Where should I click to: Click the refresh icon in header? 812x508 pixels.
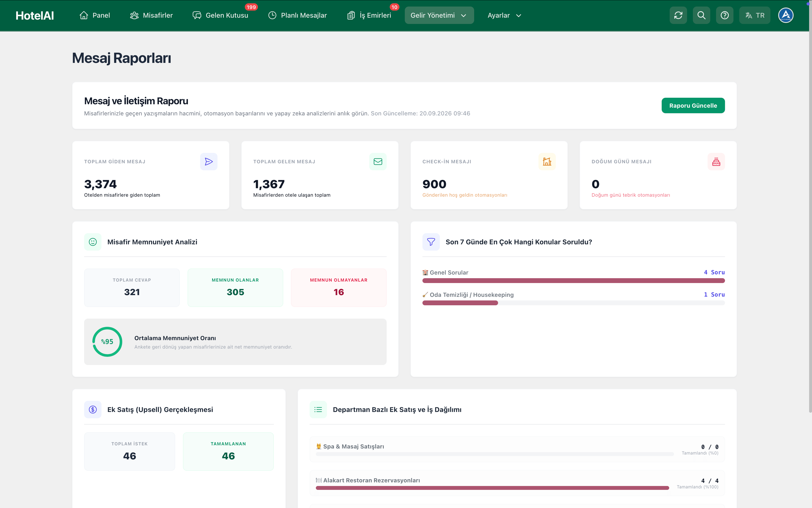pos(678,15)
